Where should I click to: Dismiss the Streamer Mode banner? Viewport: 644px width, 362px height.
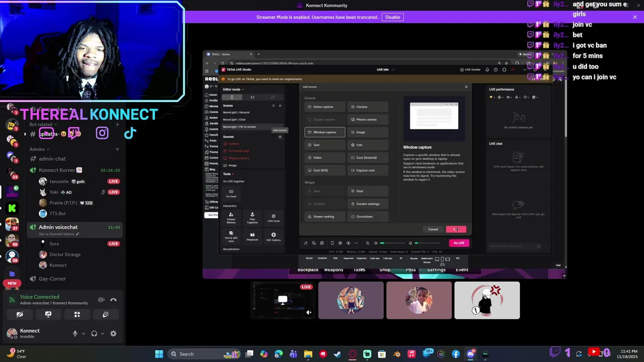(x=635, y=17)
